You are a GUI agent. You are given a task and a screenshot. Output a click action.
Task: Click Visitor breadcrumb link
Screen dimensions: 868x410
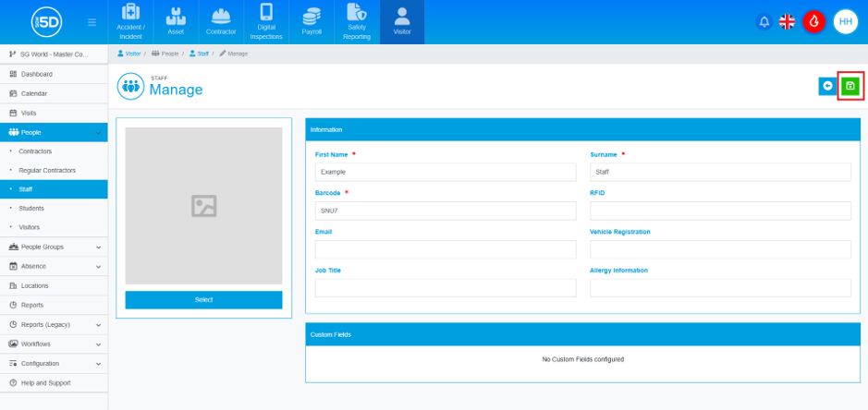[129, 54]
